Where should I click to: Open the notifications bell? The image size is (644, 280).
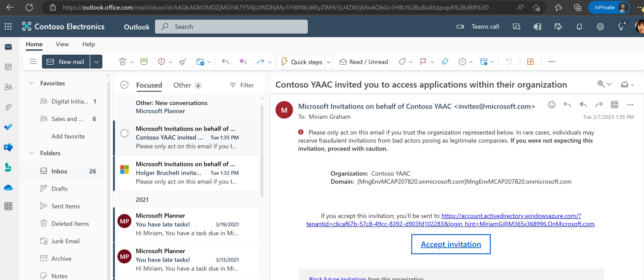(x=579, y=26)
